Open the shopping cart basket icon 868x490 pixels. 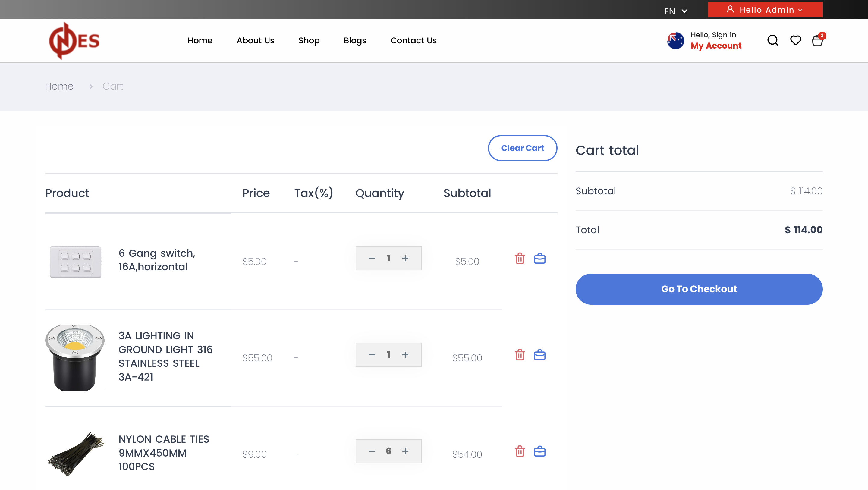817,40
